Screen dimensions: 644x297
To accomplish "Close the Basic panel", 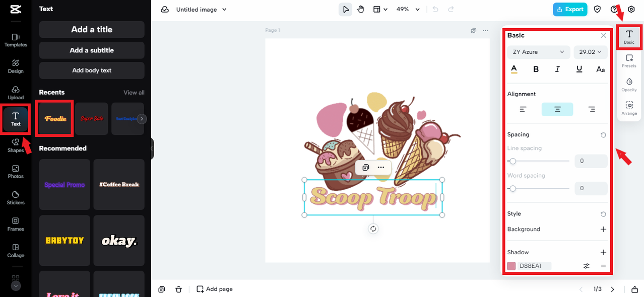I will point(603,35).
